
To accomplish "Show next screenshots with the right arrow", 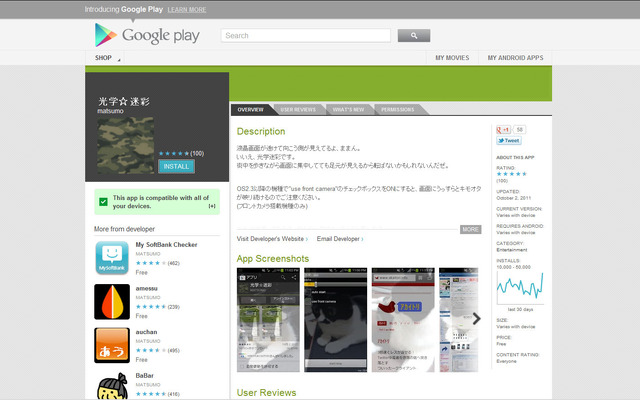I will [x=476, y=319].
